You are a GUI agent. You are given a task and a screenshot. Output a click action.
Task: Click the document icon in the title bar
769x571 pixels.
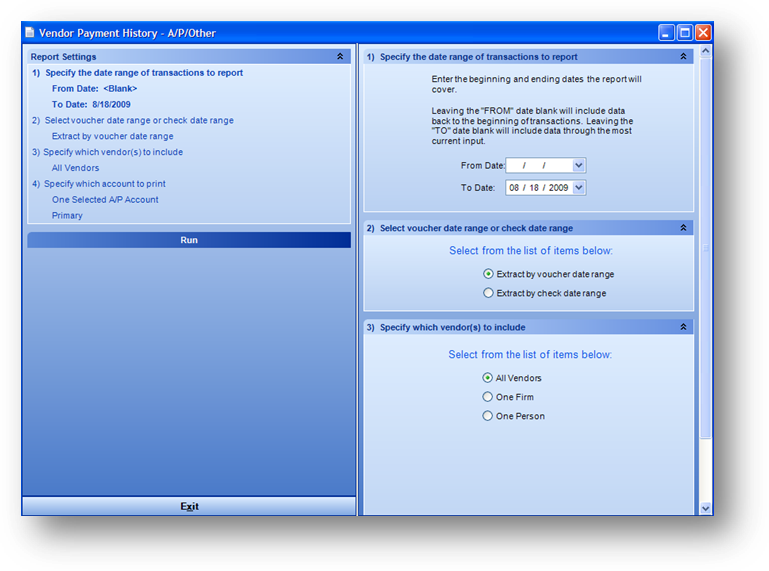click(30, 33)
